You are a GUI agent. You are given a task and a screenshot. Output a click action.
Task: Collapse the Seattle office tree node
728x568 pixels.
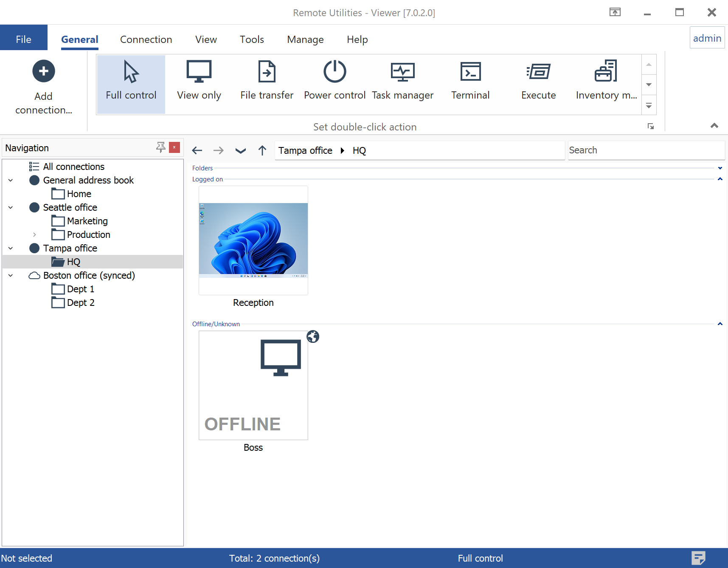(10, 207)
